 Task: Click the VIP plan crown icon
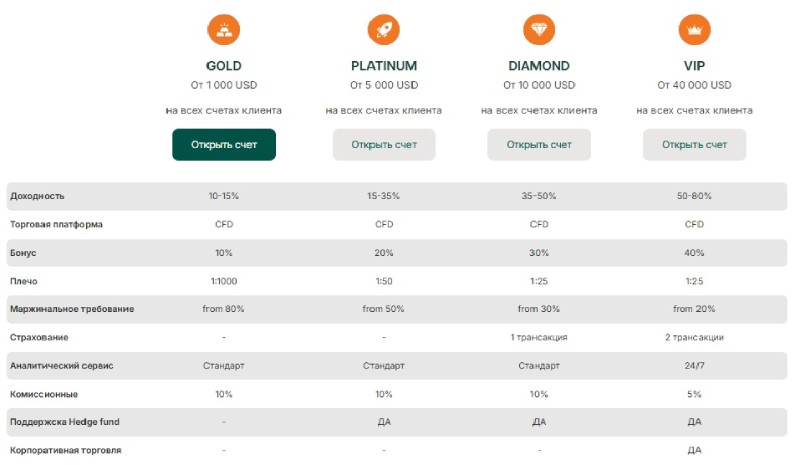click(694, 30)
